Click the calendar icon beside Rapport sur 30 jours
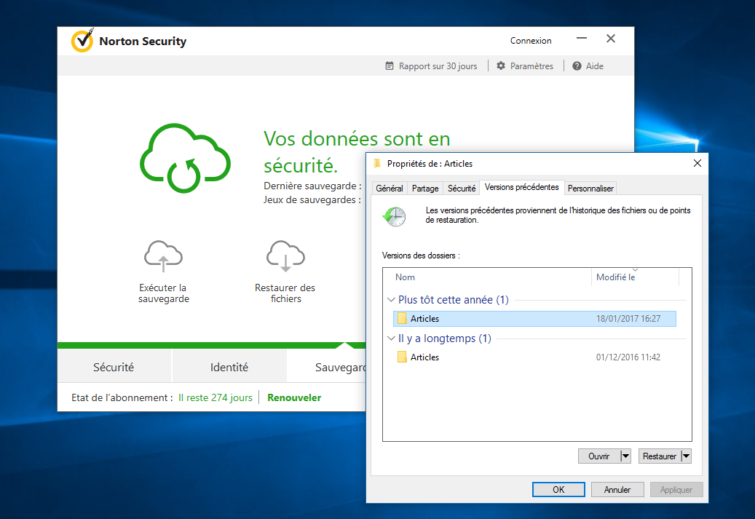The height and width of the screenshot is (519, 755). tap(389, 66)
